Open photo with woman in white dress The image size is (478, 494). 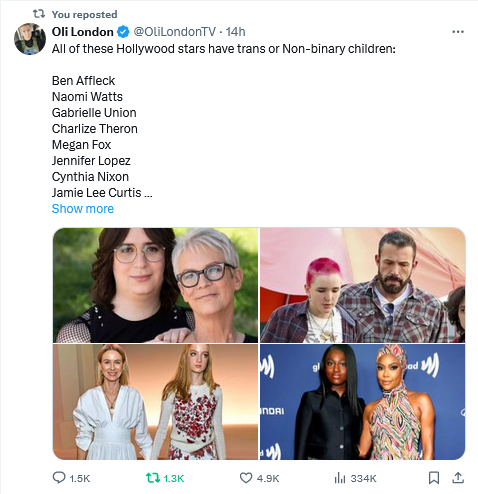[155, 402]
